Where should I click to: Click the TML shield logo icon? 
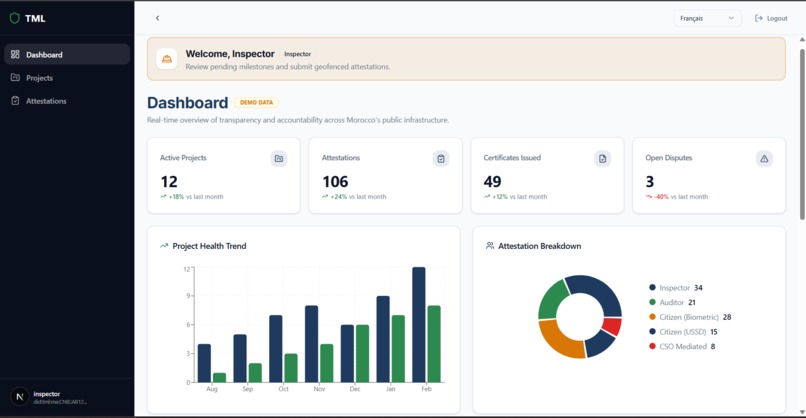pyautogui.click(x=14, y=19)
